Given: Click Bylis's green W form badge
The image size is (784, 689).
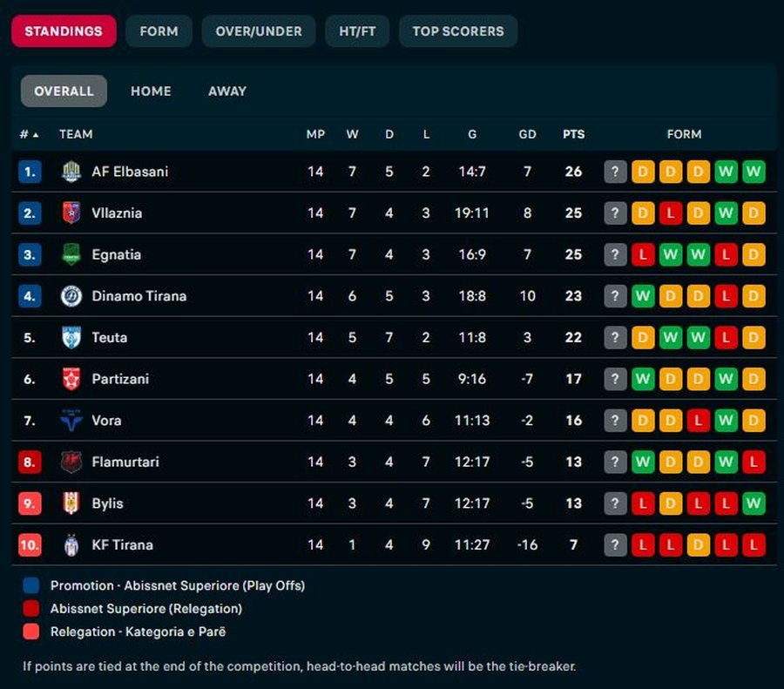Looking at the screenshot, I should tap(754, 503).
